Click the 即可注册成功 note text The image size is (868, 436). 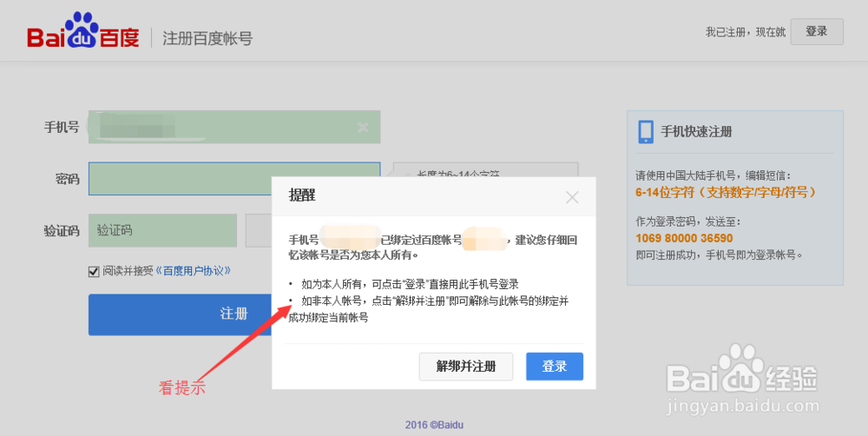(719, 254)
